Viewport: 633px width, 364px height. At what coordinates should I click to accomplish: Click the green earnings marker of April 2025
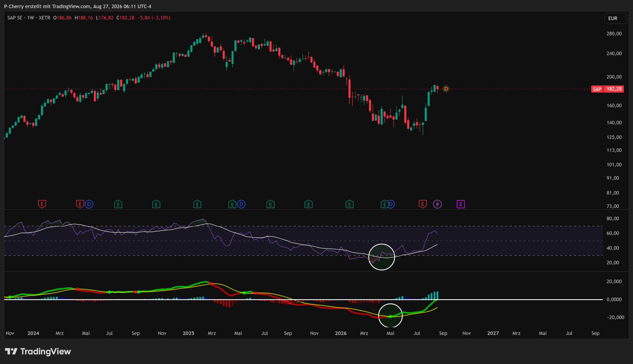coord(232,204)
